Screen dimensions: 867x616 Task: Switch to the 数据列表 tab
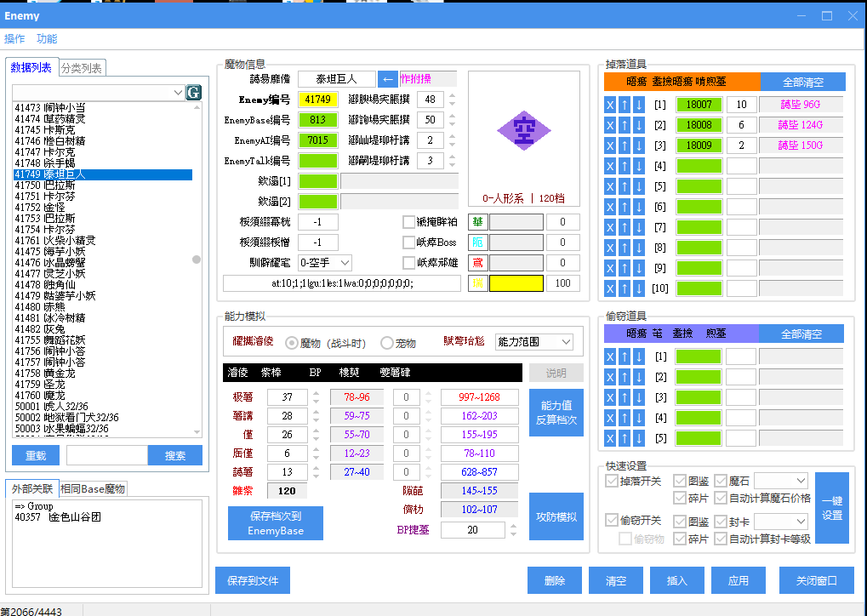(x=31, y=67)
